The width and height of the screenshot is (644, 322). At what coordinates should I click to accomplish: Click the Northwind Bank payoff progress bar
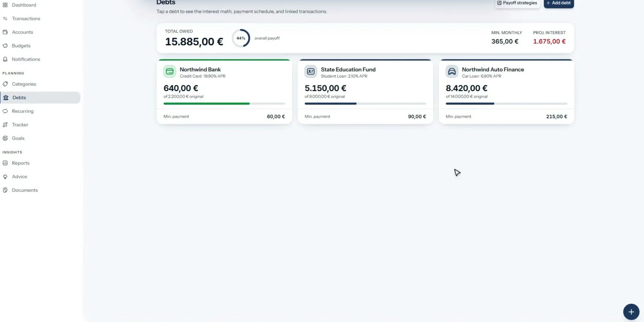pyautogui.click(x=224, y=103)
